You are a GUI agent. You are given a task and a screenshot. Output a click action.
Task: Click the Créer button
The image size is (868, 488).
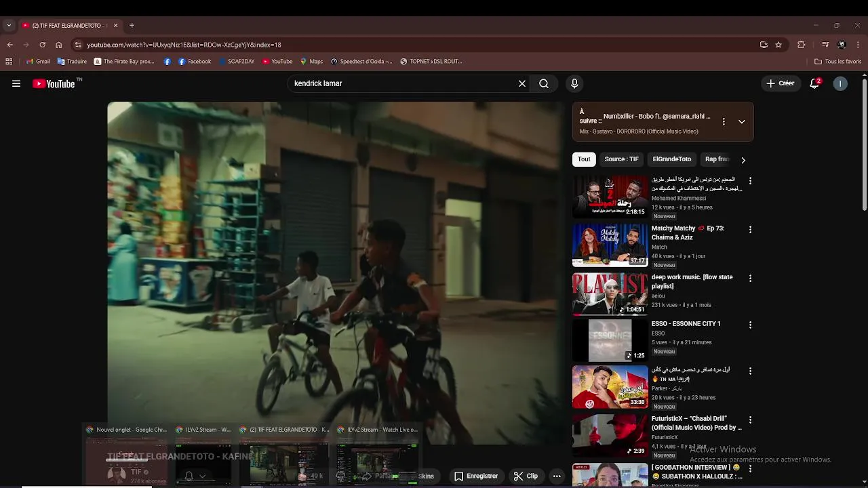click(780, 83)
